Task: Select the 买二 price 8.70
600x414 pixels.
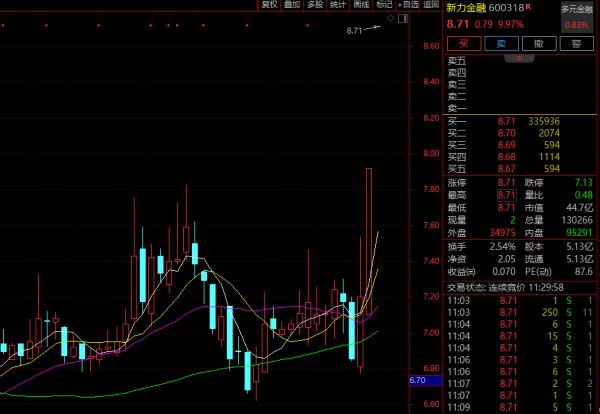Action: 506,133
